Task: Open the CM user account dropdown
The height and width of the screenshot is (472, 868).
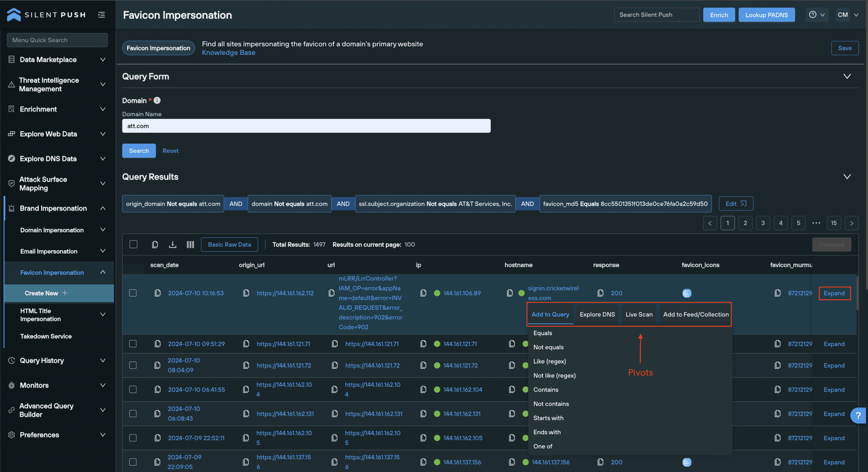Action: coord(848,15)
